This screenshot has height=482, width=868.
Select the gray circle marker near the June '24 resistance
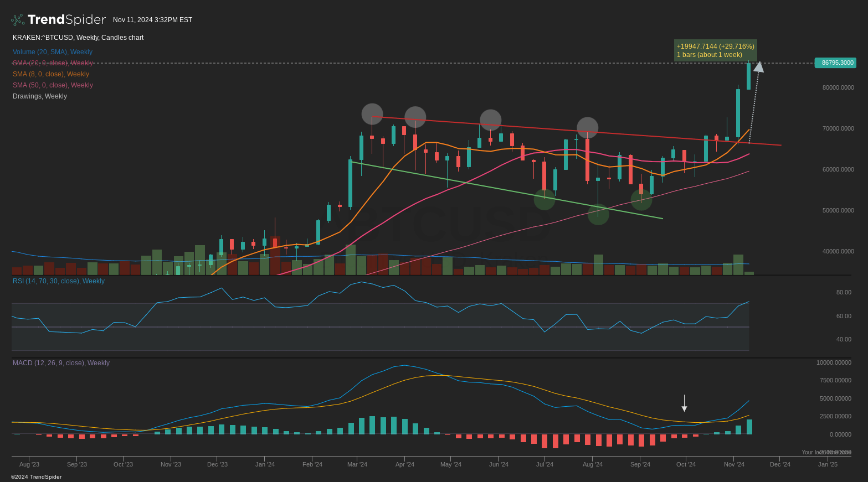[x=490, y=119]
